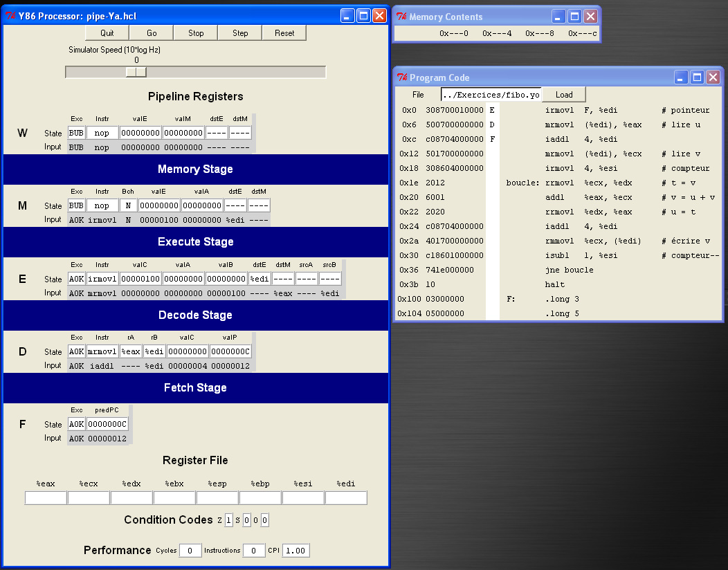Click the %esi register value box

302,497
